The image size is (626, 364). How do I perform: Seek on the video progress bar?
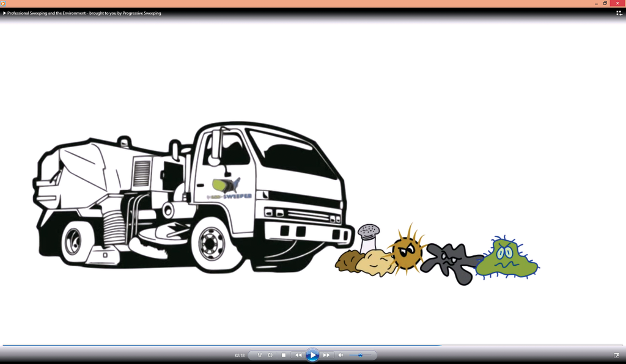313,345
